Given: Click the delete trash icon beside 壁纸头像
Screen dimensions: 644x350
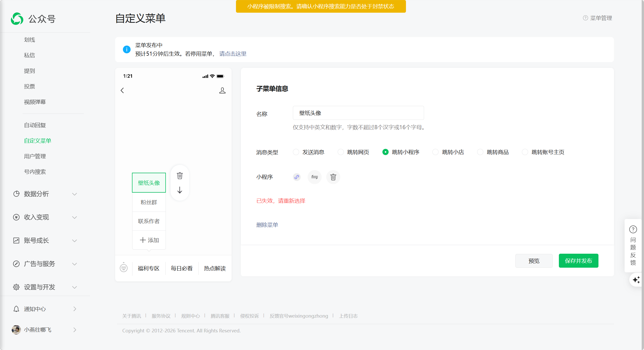Looking at the screenshot, I should [180, 176].
